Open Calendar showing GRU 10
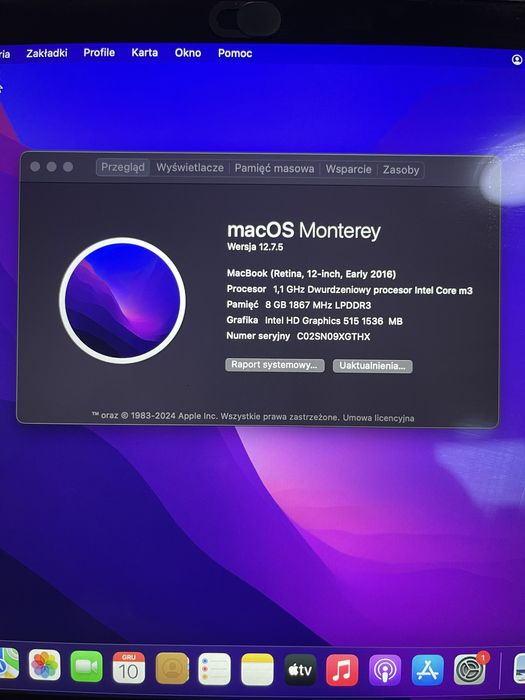 click(129, 668)
